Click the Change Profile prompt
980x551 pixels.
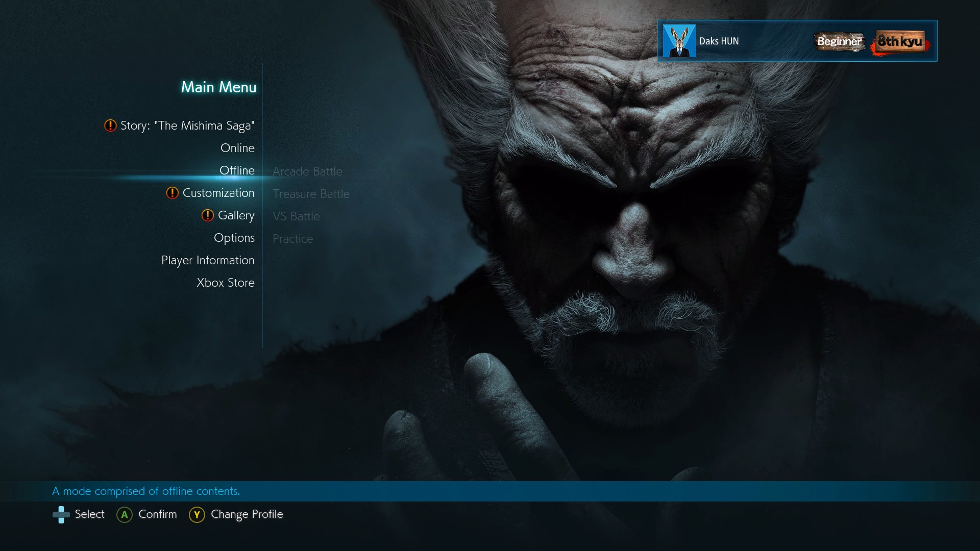(247, 514)
